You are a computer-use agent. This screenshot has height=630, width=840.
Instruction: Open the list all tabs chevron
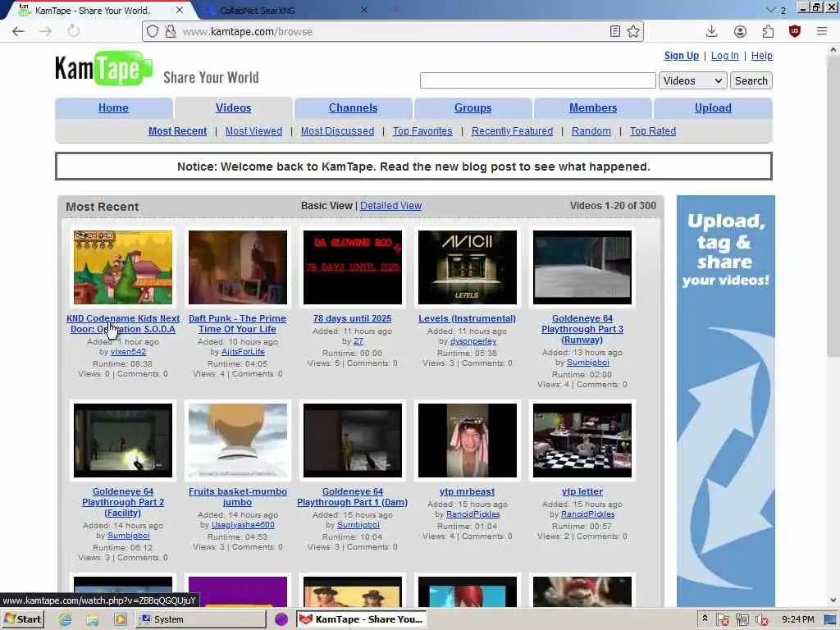pos(770,10)
